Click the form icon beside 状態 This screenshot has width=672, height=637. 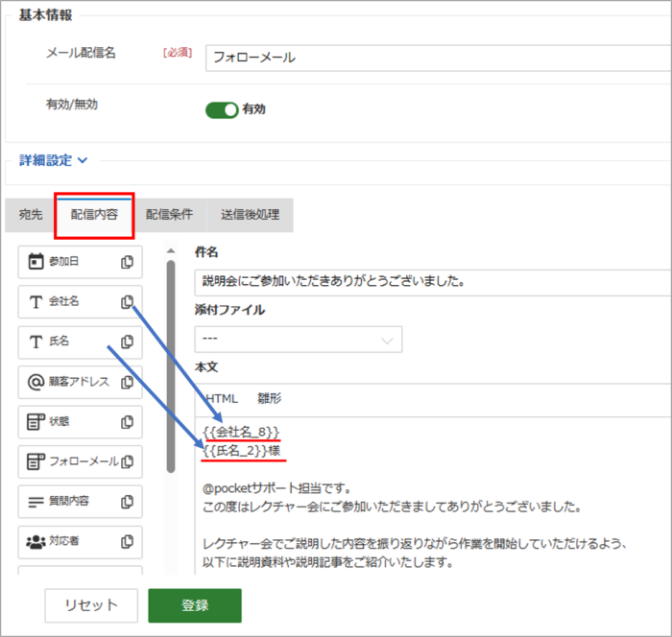[x=36, y=421]
